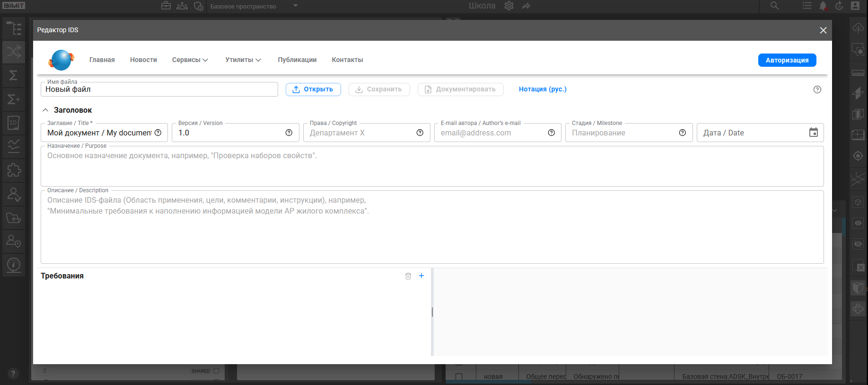Viewport: 868px width, 385px height.
Task: Click the lightning section tool in right toolbar
Action: [858, 93]
